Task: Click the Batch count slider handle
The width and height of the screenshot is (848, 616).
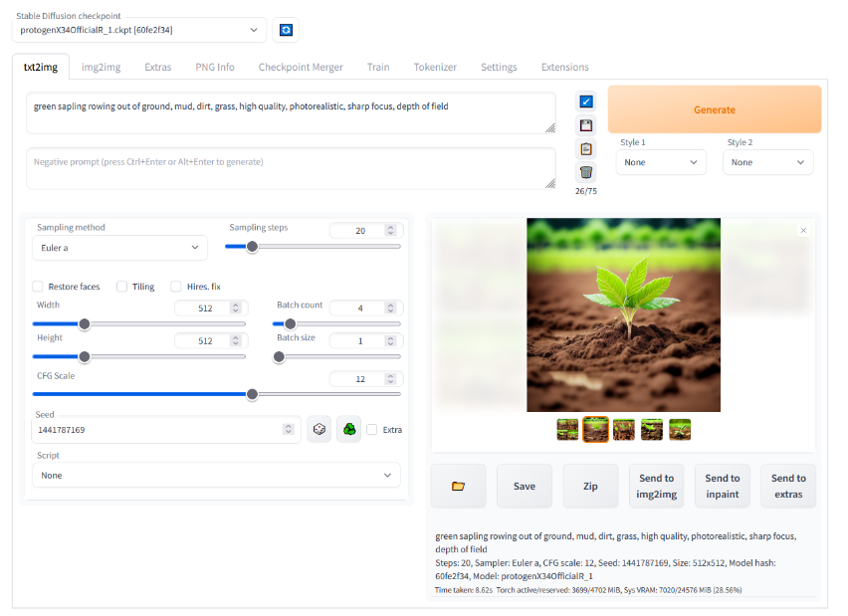Action: click(291, 324)
